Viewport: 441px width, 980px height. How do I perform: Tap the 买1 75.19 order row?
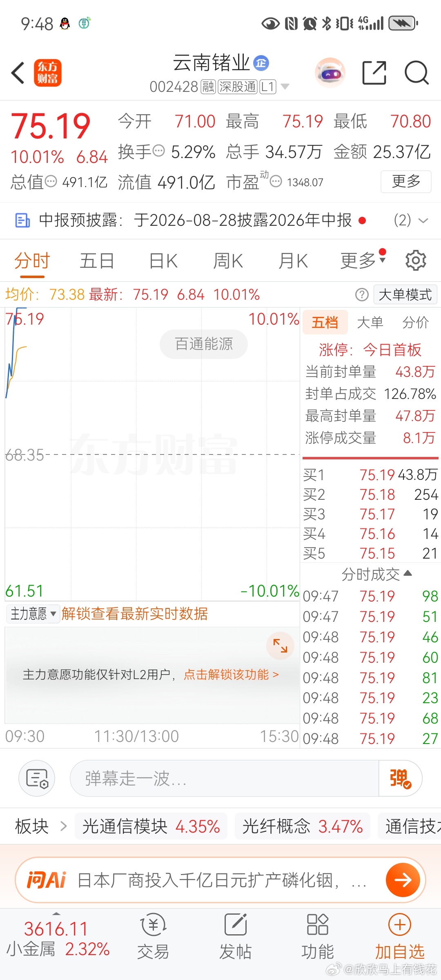(x=370, y=474)
